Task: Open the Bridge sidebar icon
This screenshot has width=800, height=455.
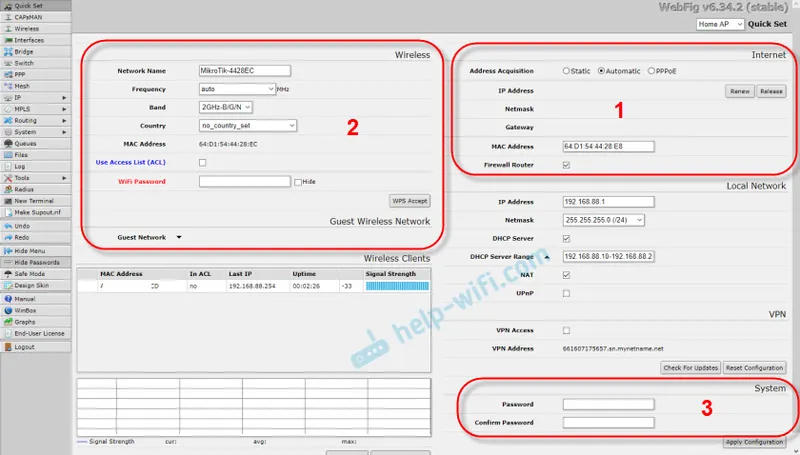Action: coord(8,52)
